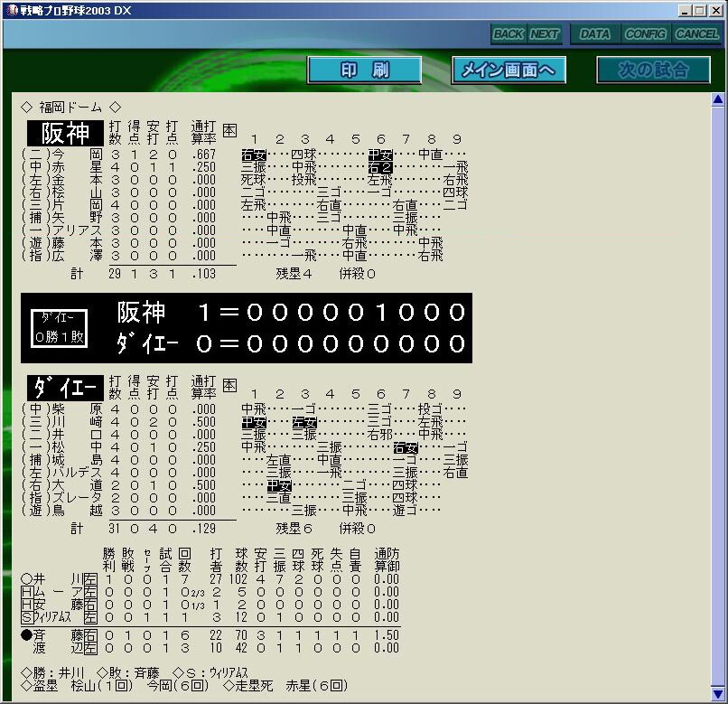
Task: Select losing pitcher 斉藤 row in pitching table
Action: 210,635
